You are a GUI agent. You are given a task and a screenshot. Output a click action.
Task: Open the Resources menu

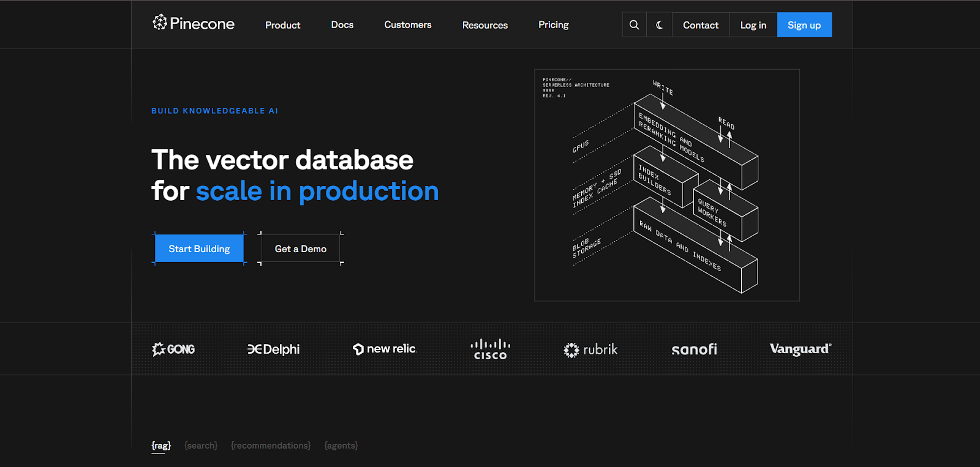(485, 25)
